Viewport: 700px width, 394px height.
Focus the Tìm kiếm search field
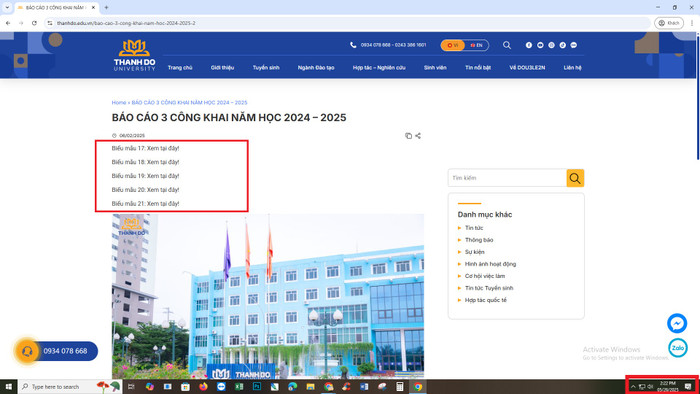click(507, 178)
